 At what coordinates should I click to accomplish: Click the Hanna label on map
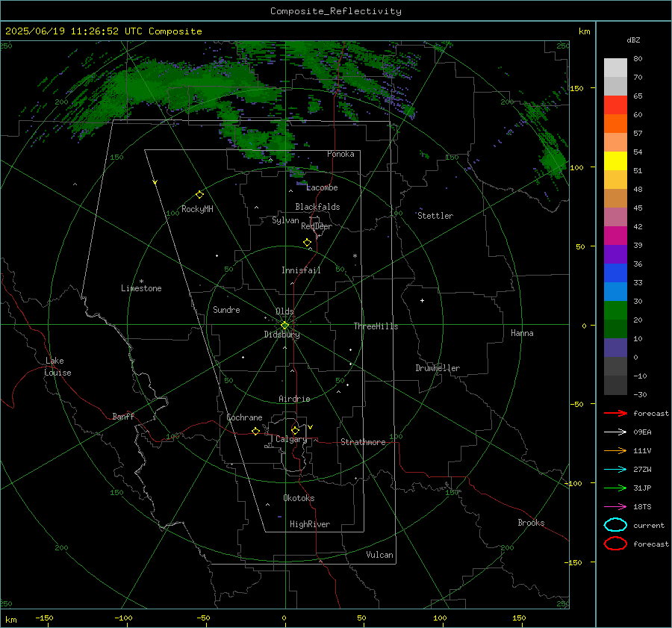coord(522,333)
